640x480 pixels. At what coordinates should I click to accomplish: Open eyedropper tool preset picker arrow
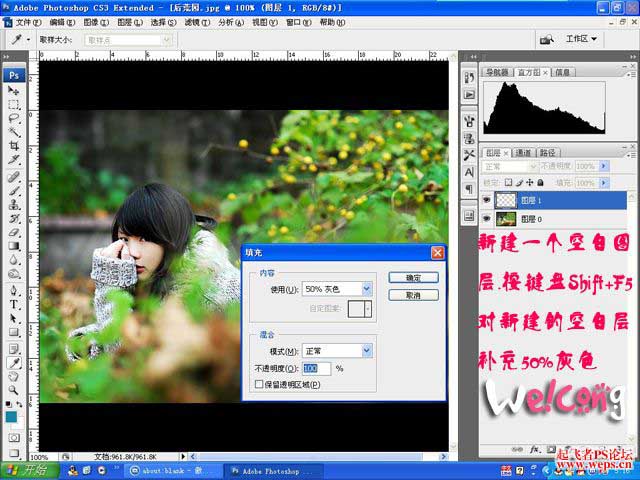[x=28, y=40]
